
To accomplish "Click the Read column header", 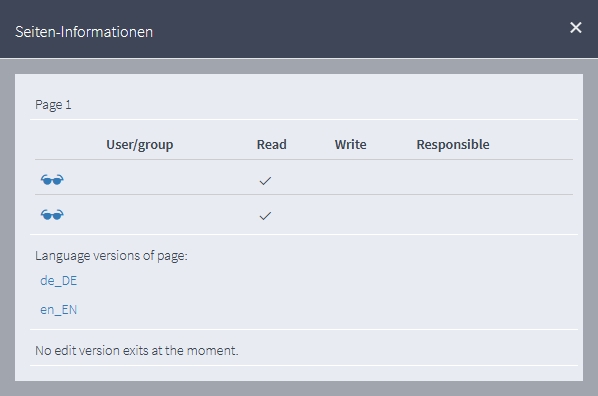I will tap(272, 144).
